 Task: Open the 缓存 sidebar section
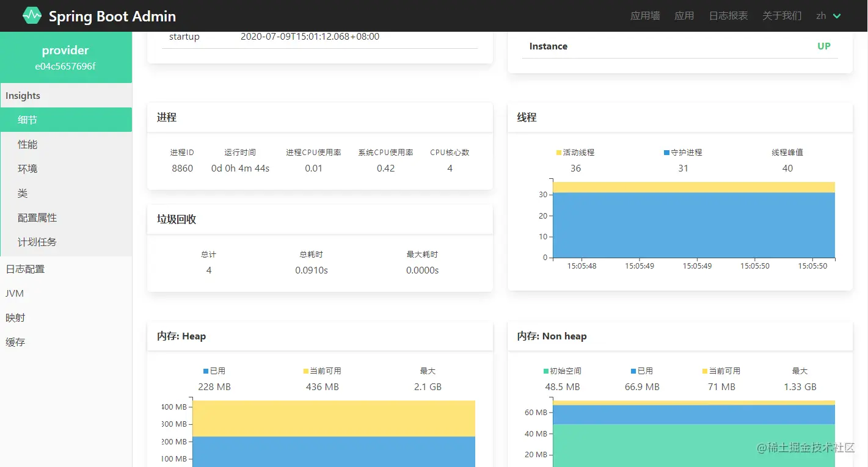coord(66,342)
